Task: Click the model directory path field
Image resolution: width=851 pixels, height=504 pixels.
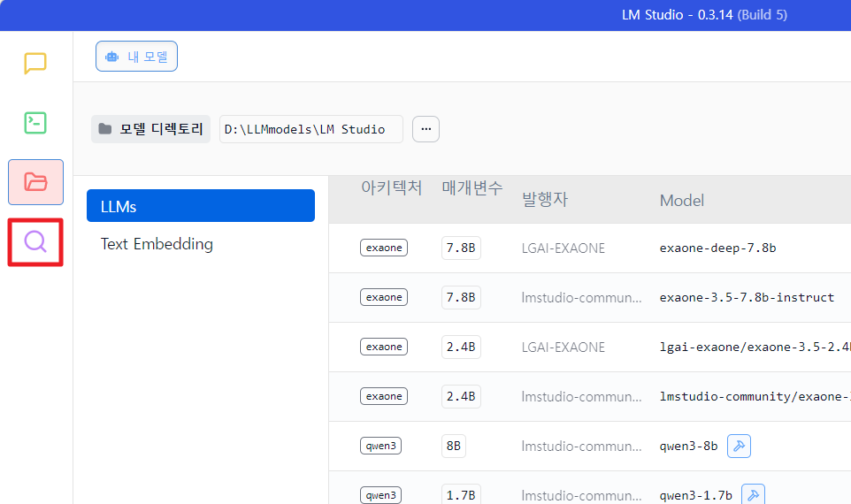Action: coord(311,129)
